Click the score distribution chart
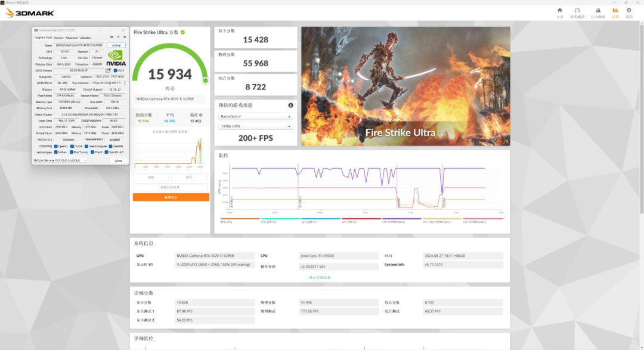 tap(169, 151)
